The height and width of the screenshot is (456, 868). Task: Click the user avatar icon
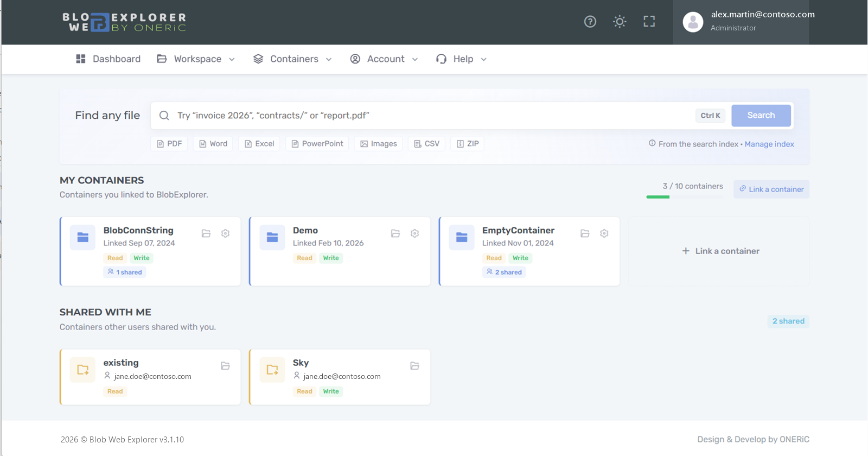[693, 22]
